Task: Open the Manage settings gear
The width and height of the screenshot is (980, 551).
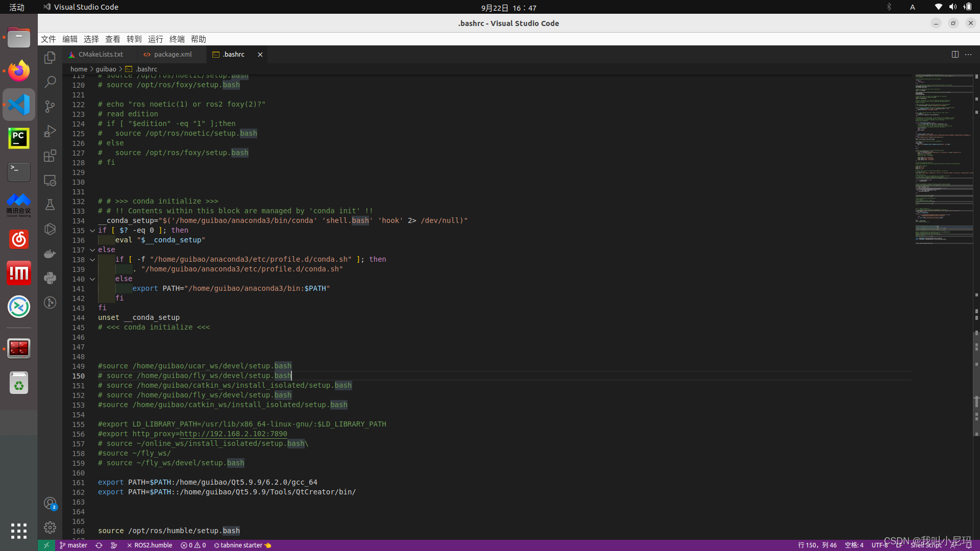Action: (x=50, y=528)
